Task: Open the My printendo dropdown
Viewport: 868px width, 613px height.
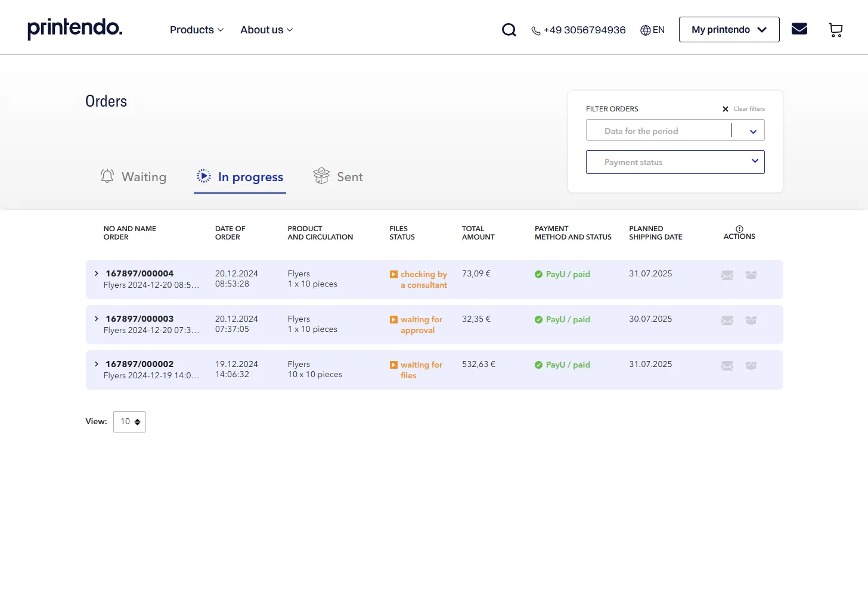Action: click(x=729, y=30)
